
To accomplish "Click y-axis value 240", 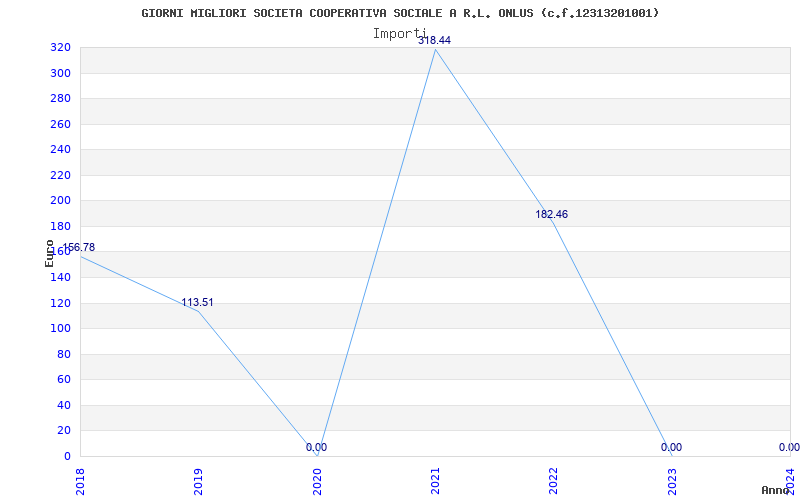I will [x=60, y=150].
